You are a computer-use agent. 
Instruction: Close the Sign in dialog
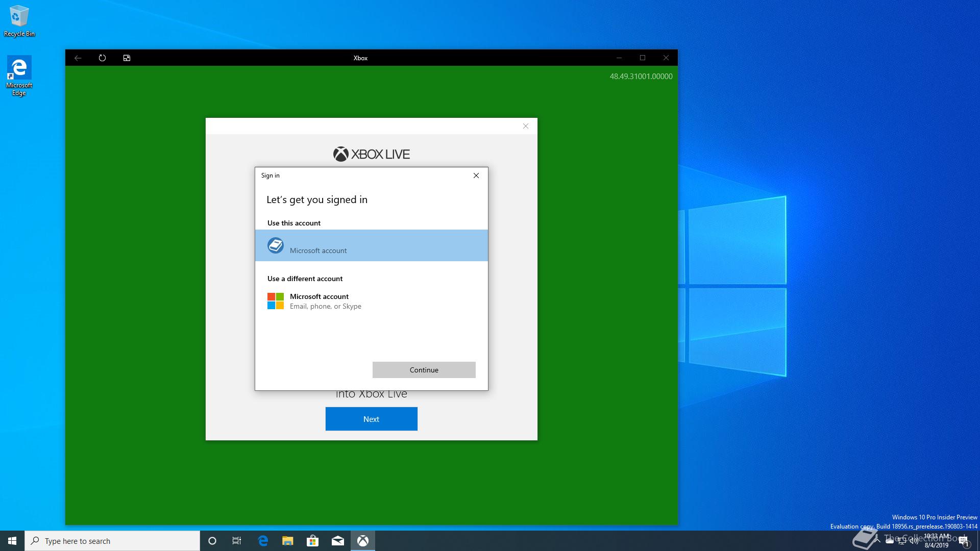[x=476, y=176]
